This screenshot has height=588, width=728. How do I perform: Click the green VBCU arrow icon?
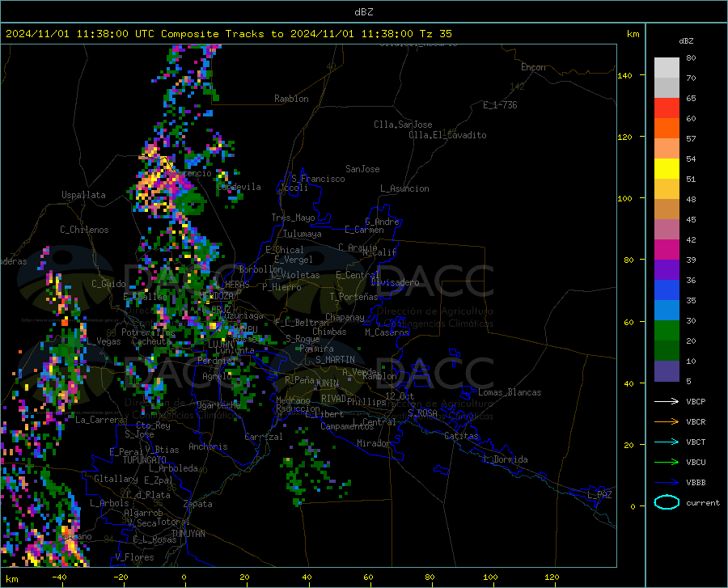pyautogui.click(x=667, y=463)
